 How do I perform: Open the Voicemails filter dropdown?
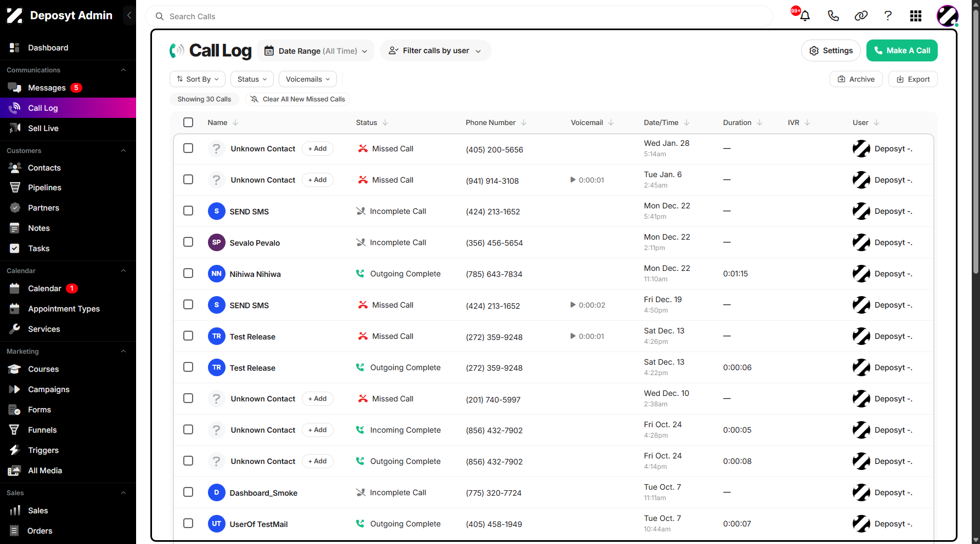click(308, 79)
